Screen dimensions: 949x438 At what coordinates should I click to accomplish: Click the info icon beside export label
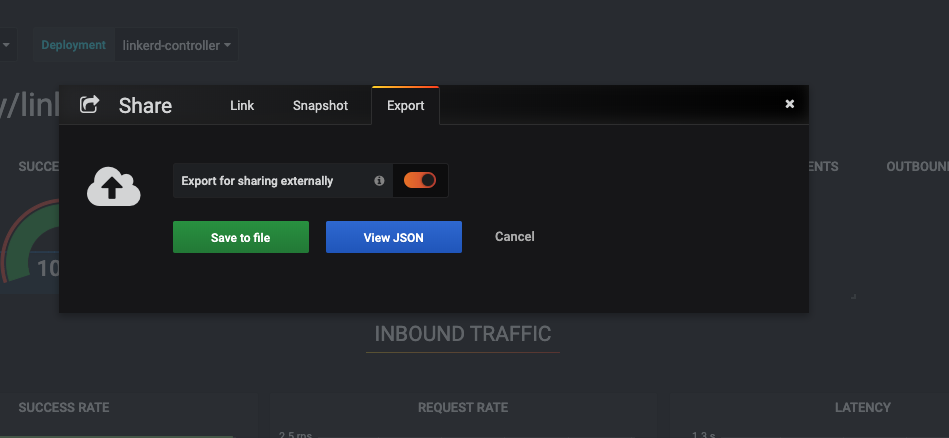coord(379,180)
